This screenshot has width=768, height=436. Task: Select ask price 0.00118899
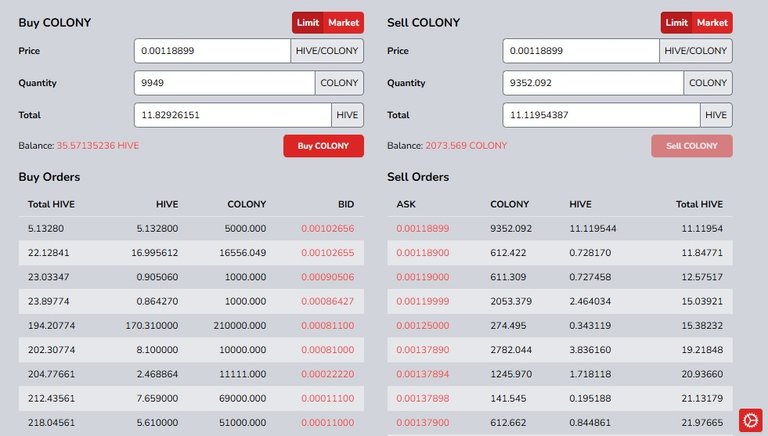(423, 228)
